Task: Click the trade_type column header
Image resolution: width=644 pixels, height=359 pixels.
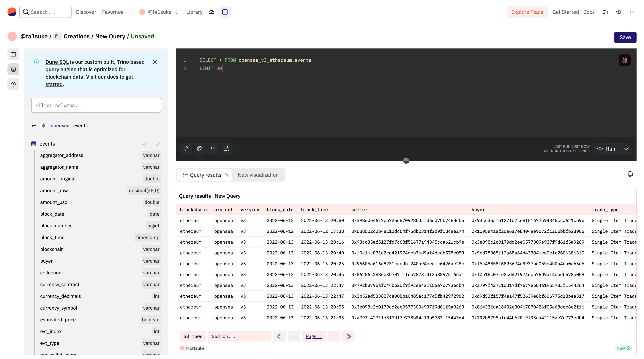Action: click(605, 210)
